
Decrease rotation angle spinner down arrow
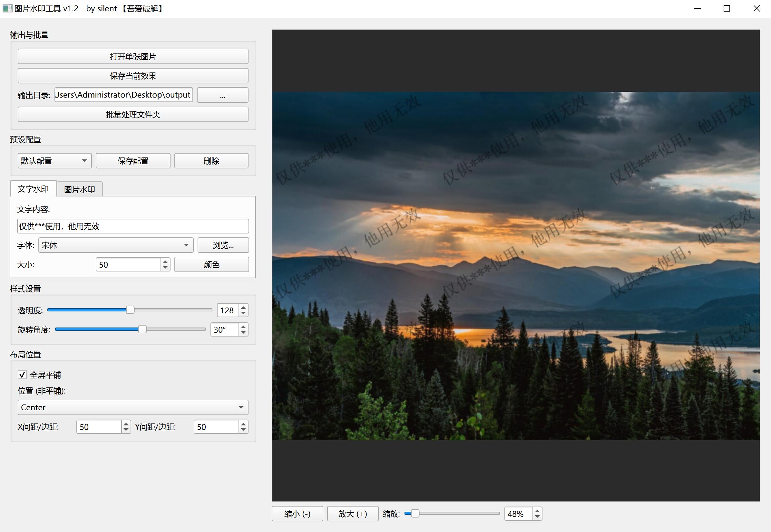(x=244, y=333)
